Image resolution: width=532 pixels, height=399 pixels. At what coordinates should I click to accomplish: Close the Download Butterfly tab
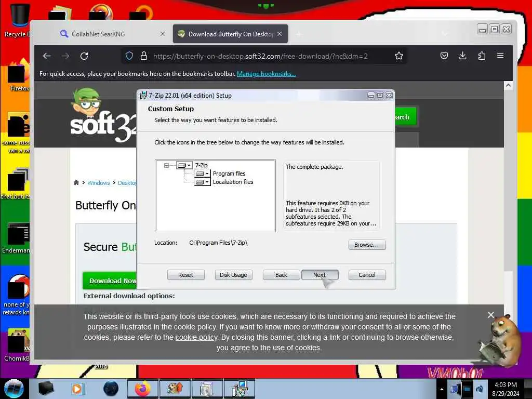pyautogui.click(x=280, y=34)
